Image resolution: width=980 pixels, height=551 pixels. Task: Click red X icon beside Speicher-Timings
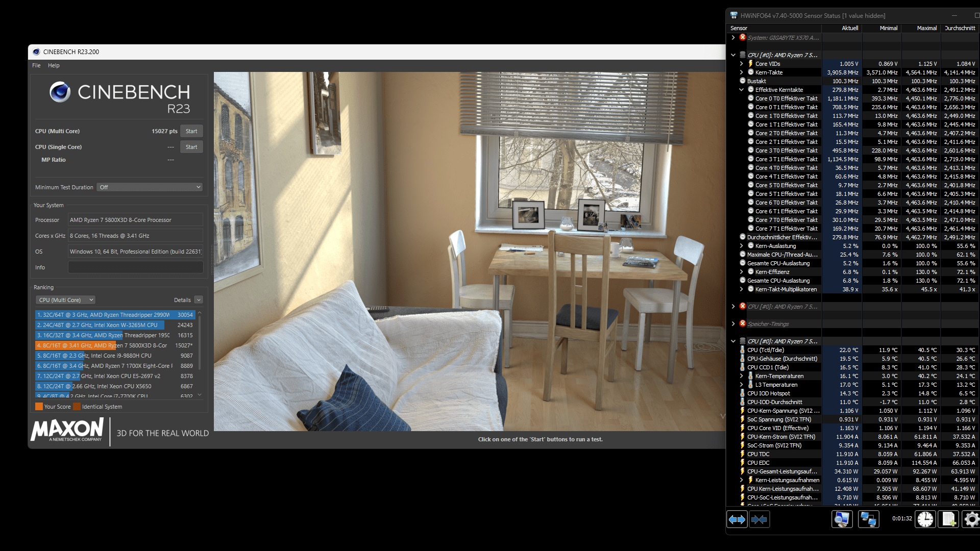pos(743,323)
